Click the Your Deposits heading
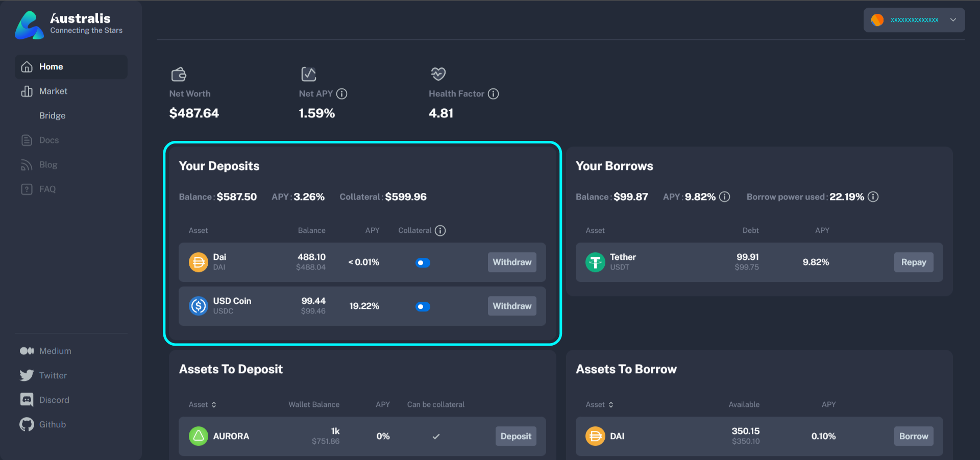 [x=219, y=166]
